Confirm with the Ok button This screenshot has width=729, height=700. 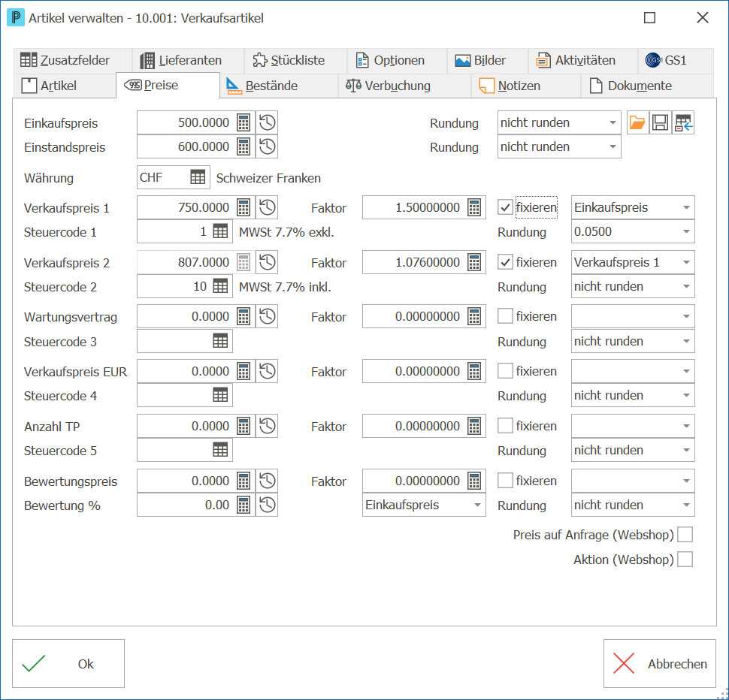[68, 663]
